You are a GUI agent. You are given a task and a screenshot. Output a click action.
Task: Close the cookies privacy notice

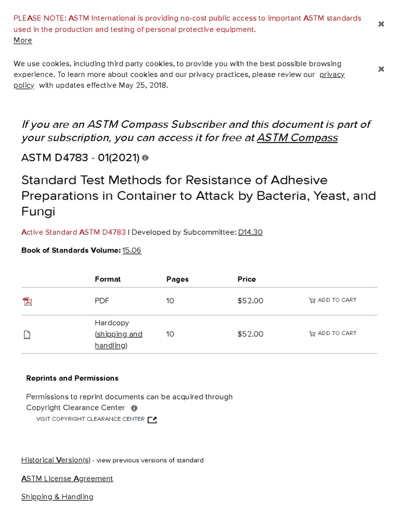(x=381, y=69)
